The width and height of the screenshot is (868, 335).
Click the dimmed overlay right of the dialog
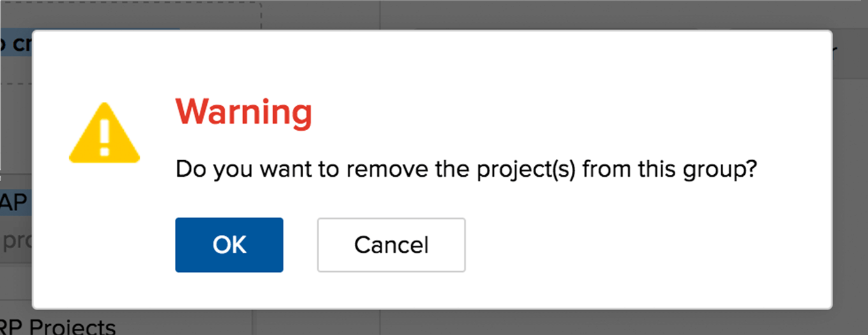click(x=850, y=191)
